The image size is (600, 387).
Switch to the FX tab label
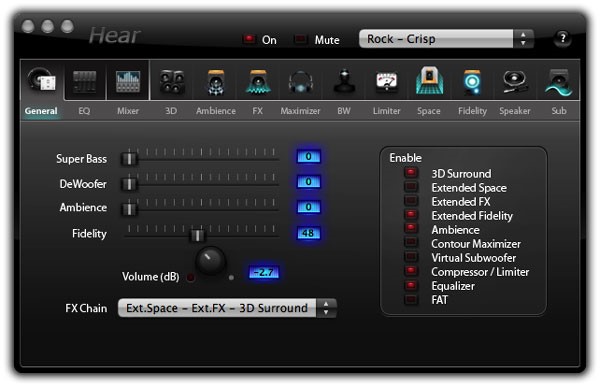click(258, 111)
